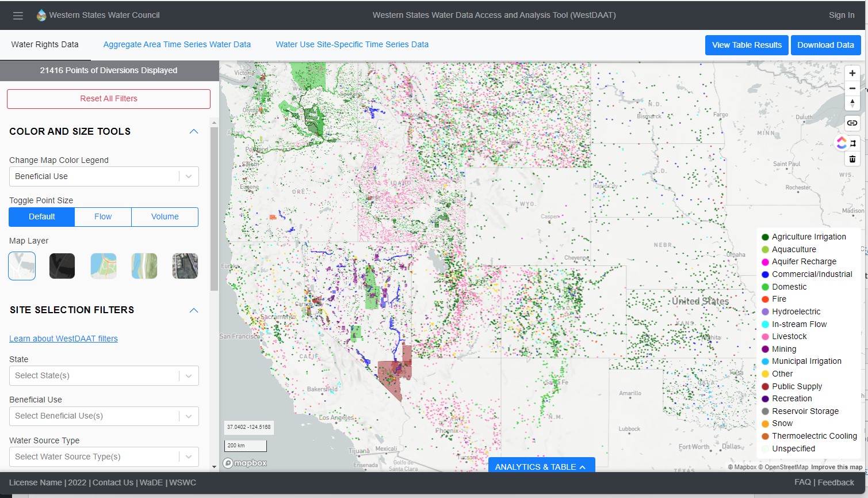Choose the satellite imagery map layer thumbnail
The image size is (868, 498).
pos(185,266)
